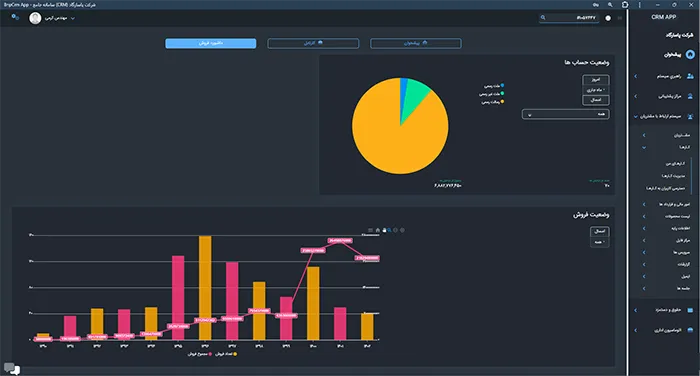Open the user name dropdown arrow in header
The image size is (700, 376).
73,18
